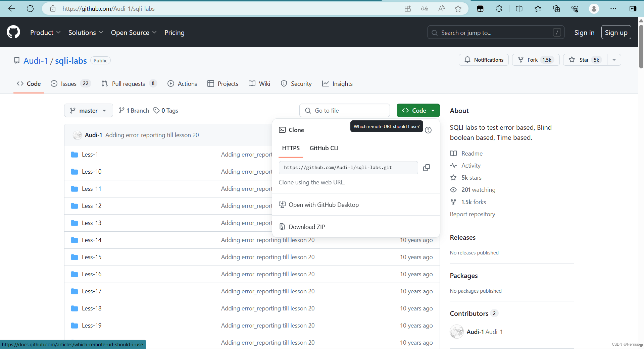Open the Insights tab

(337, 83)
